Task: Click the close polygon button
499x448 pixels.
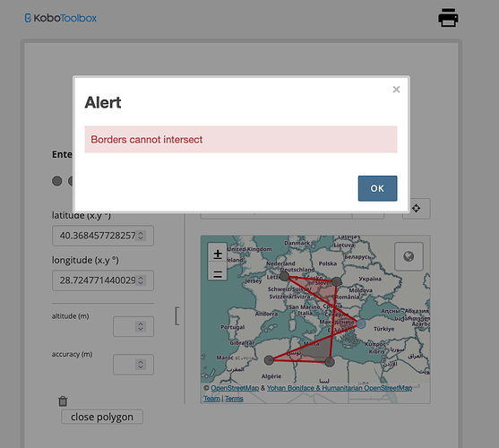Action: pyautogui.click(x=102, y=417)
